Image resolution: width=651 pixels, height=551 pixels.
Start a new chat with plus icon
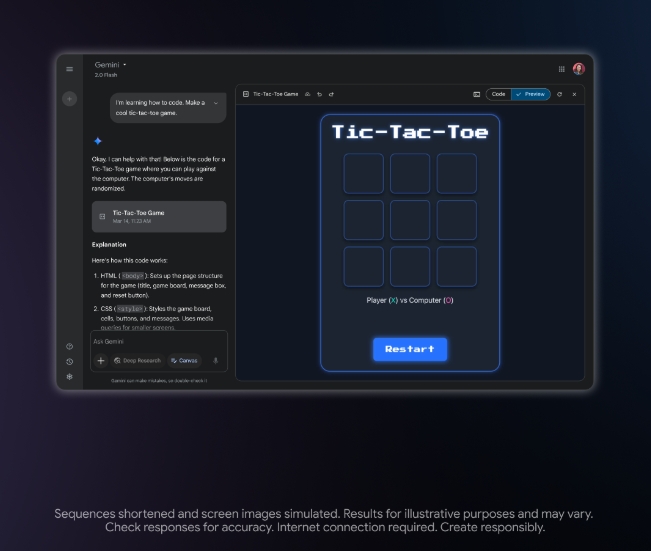tap(69, 99)
